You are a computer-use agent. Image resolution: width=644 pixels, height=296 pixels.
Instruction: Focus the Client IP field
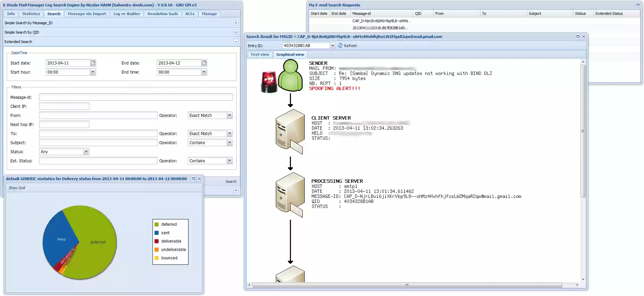pos(64,106)
